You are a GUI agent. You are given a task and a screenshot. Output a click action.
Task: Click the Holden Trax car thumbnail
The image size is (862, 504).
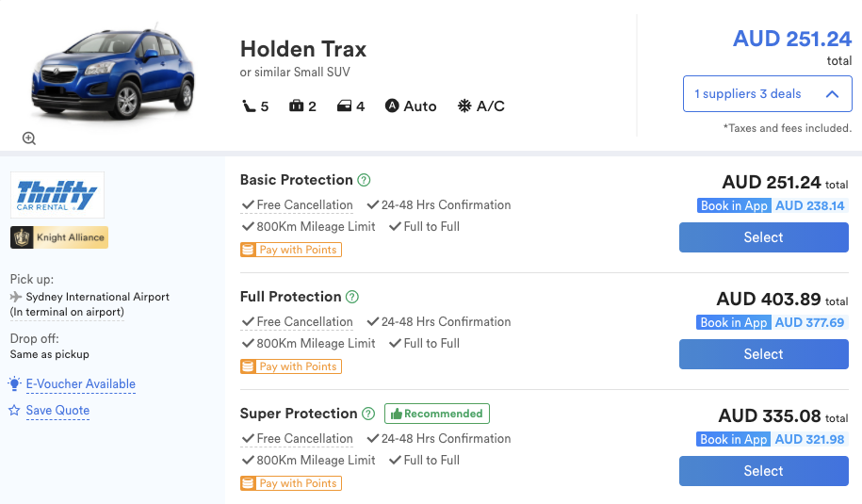click(x=113, y=73)
